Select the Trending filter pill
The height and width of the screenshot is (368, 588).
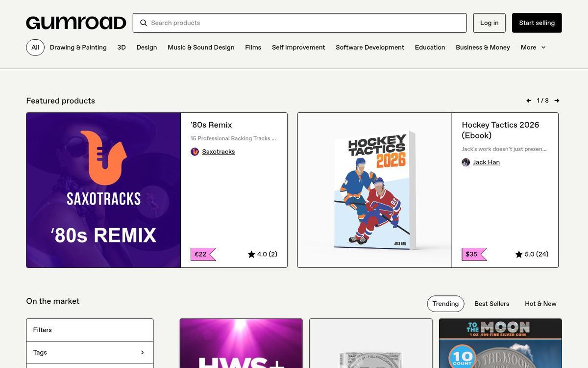pos(445,304)
